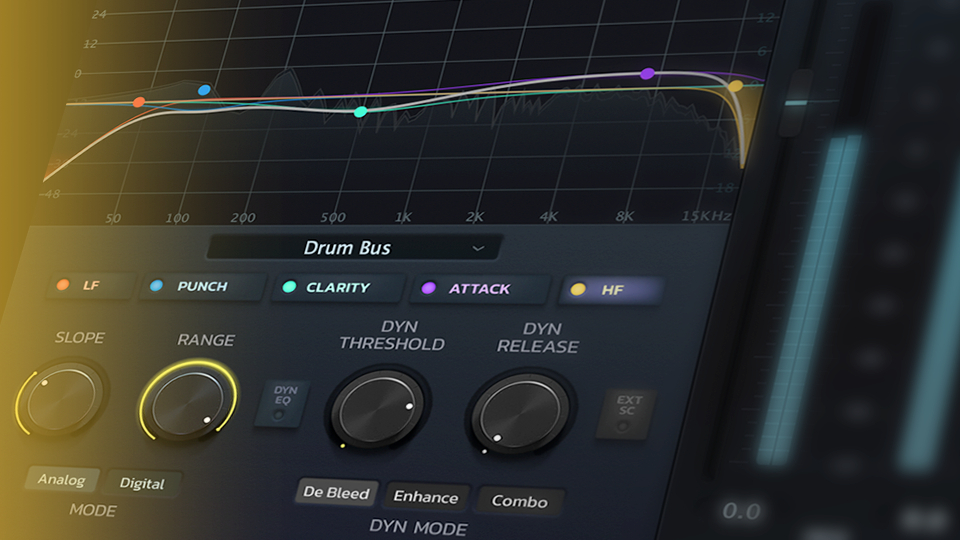Click the Slope knob
The image size is (960, 540).
pos(62,398)
